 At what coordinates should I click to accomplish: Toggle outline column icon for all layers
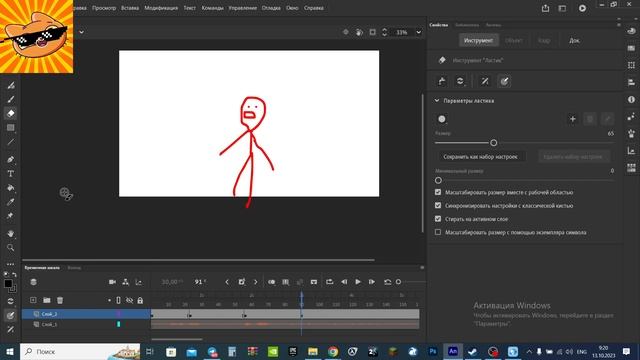(x=118, y=300)
